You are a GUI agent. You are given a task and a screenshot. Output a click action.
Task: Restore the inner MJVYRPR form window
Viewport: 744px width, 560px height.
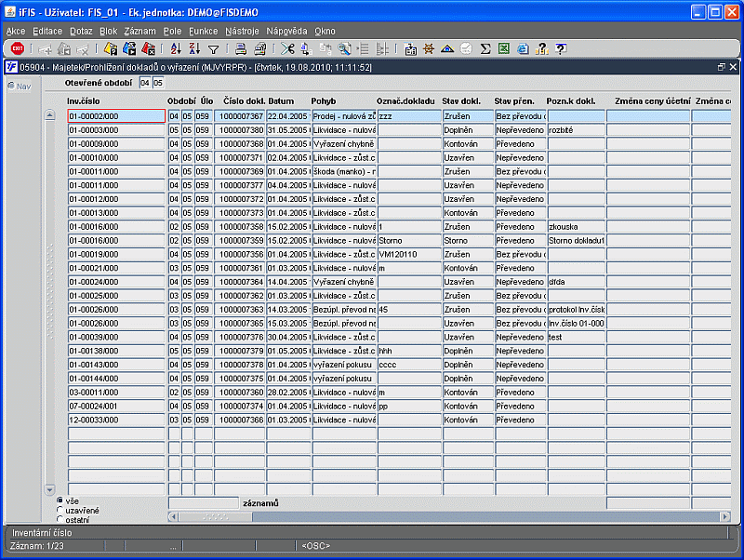pos(722,67)
